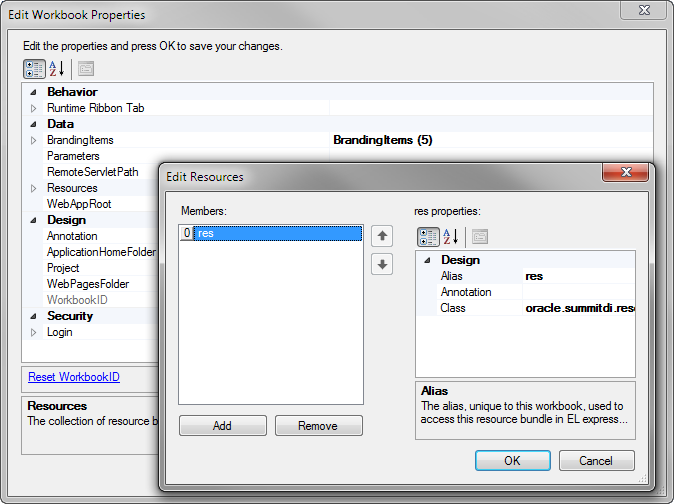Viewport: 674px width, 504px height.
Task: Click the Remove button
Action: (x=319, y=426)
